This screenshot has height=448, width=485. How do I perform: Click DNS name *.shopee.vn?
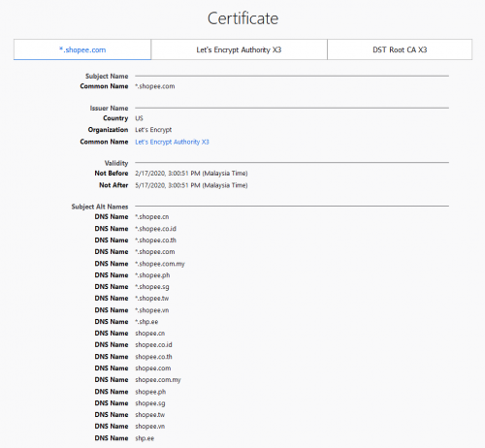(152, 310)
